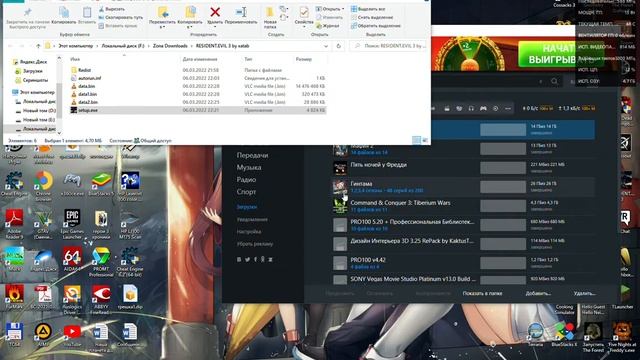
Task: Sort by the Date Modified column header
Action: 200,59
